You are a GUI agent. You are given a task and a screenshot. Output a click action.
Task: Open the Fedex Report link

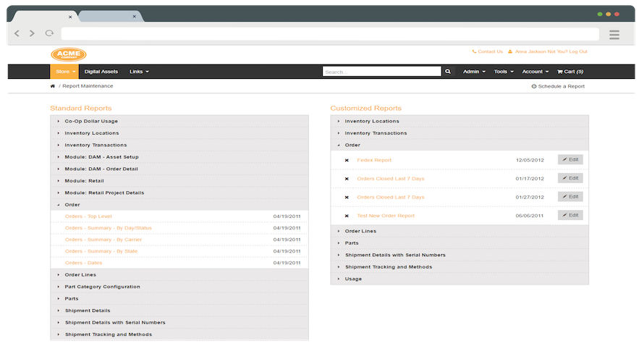[x=374, y=160]
